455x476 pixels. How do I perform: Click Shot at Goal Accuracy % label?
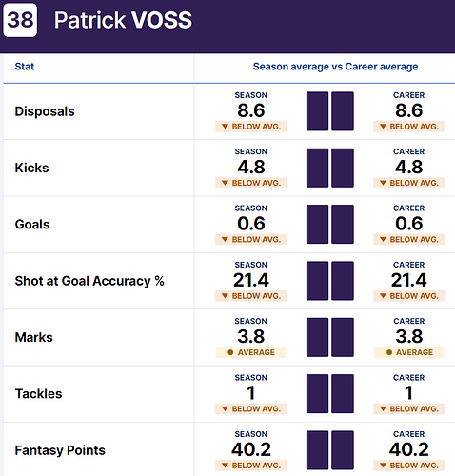(x=89, y=281)
